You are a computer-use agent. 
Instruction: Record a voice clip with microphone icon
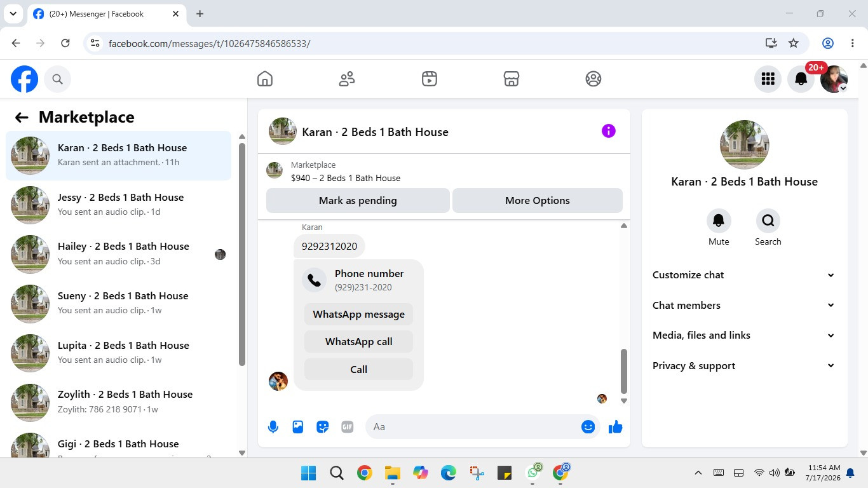tap(273, 427)
